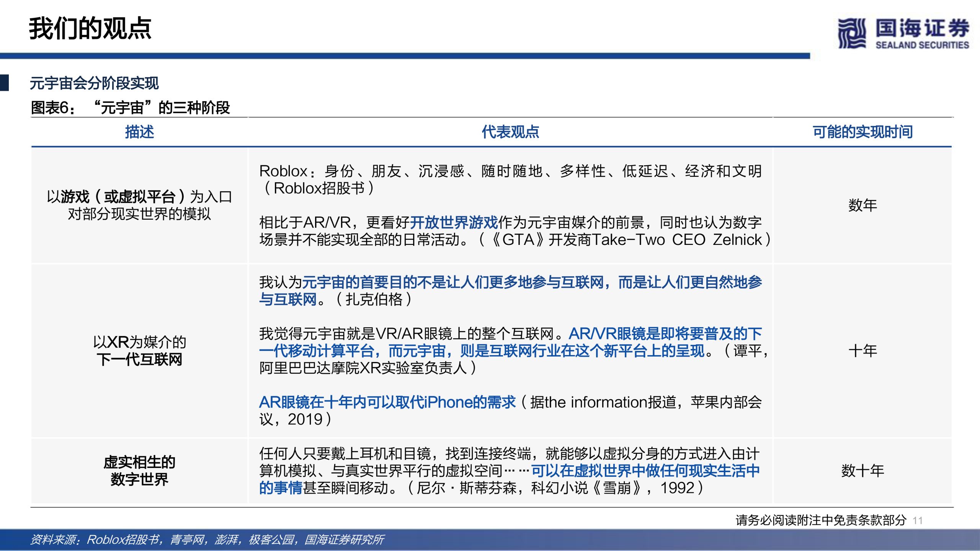Select the bold text 下一代互联网
The width and height of the screenshot is (980, 551).
point(139,359)
